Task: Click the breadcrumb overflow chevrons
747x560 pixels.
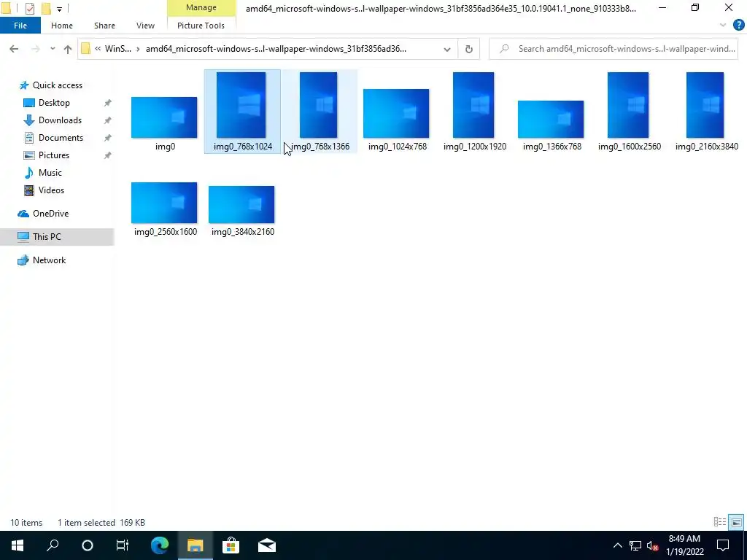Action: point(98,49)
